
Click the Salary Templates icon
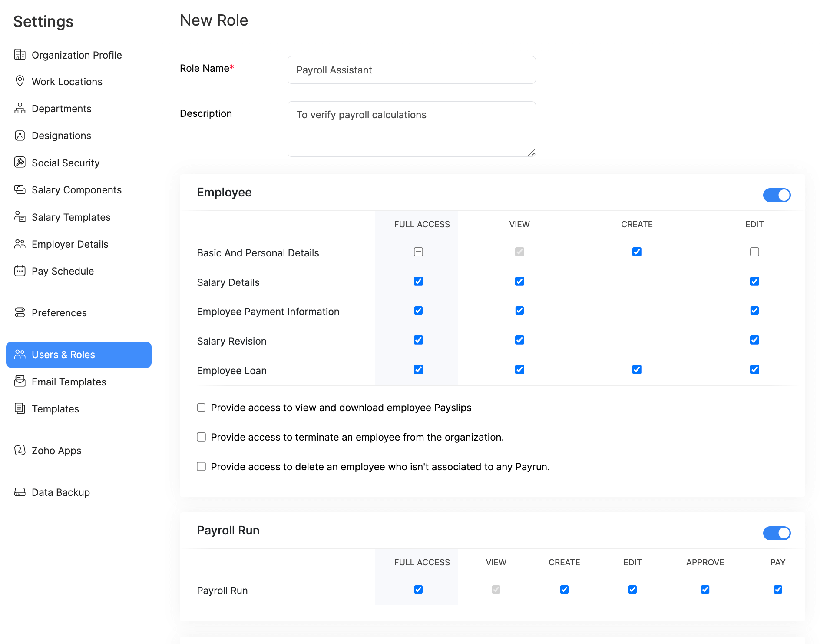20,217
